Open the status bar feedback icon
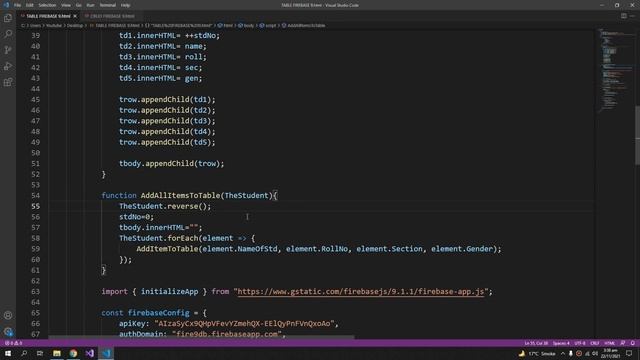This screenshot has width=640, height=360. (622, 343)
